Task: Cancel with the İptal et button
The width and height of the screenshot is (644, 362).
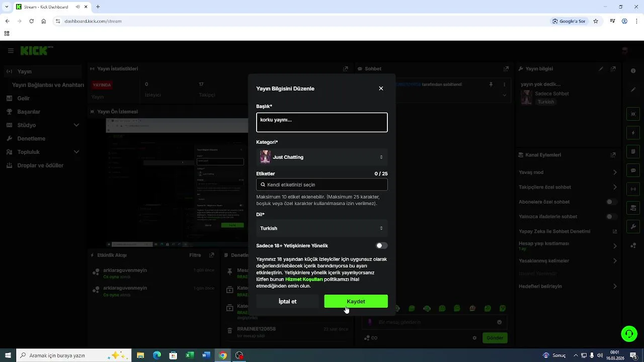Action: point(287,301)
